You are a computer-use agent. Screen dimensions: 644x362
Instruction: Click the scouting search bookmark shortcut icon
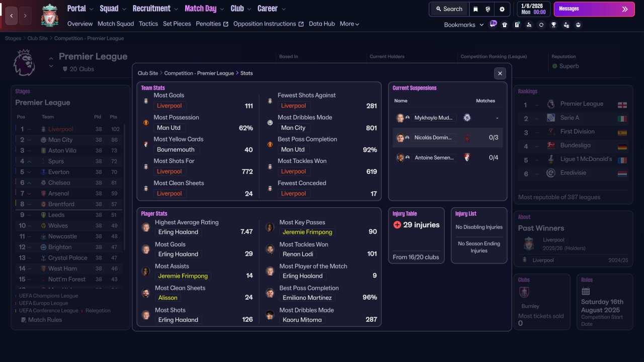[x=529, y=25]
